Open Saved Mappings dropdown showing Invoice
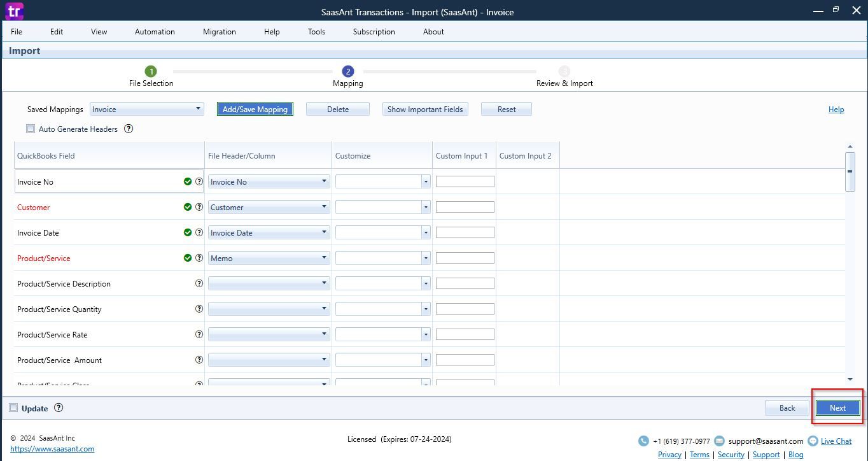This screenshot has height=461, width=868. click(x=146, y=109)
